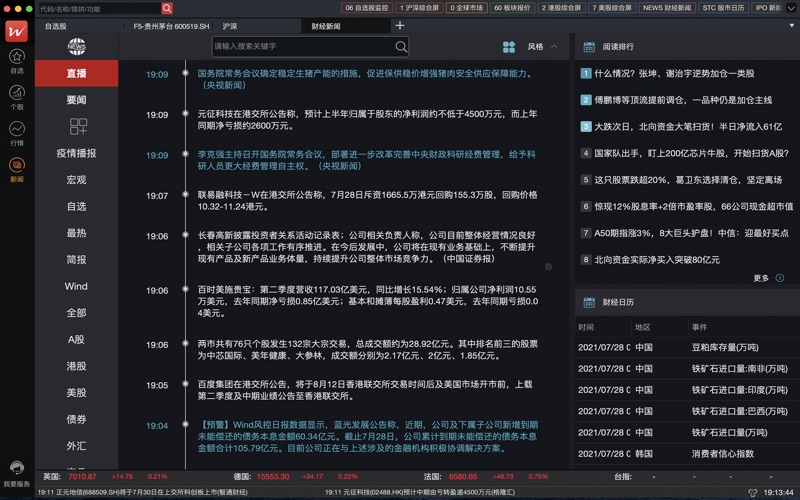Expand the 风格 style dropdown
The width and height of the screenshot is (800, 500).
click(x=543, y=46)
